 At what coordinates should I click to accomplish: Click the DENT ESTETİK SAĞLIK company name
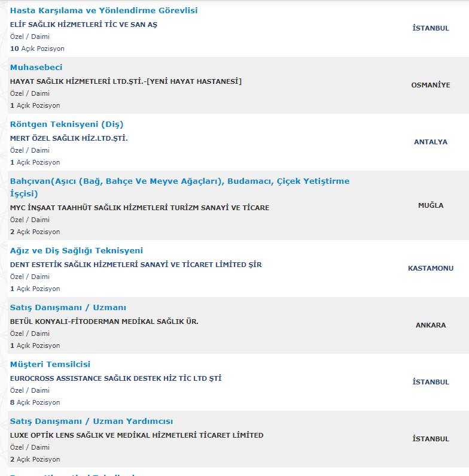(136, 265)
